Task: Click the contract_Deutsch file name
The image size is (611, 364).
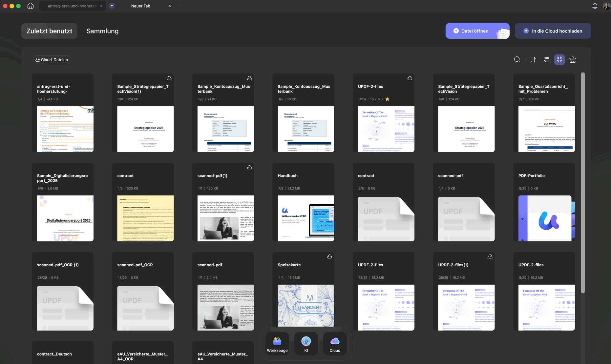Action: click(54, 354)
